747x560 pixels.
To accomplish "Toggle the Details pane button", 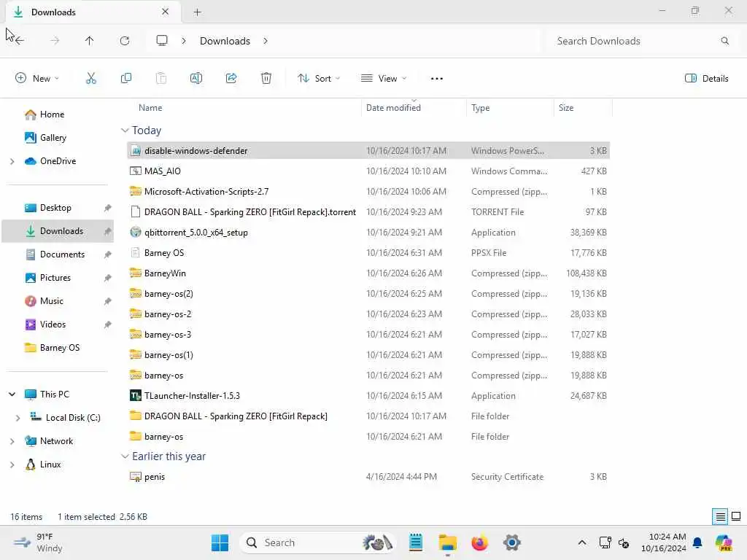I will (x=706, y=79).
